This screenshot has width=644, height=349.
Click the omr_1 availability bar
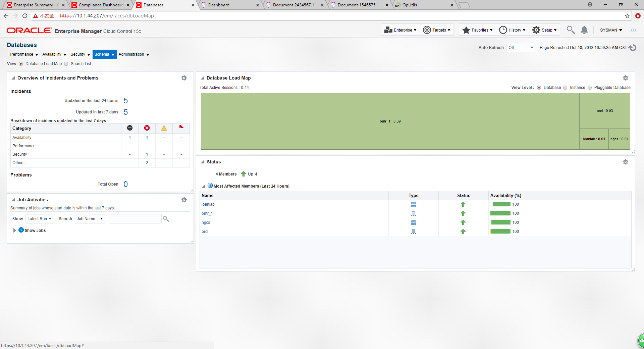(500, 213)
